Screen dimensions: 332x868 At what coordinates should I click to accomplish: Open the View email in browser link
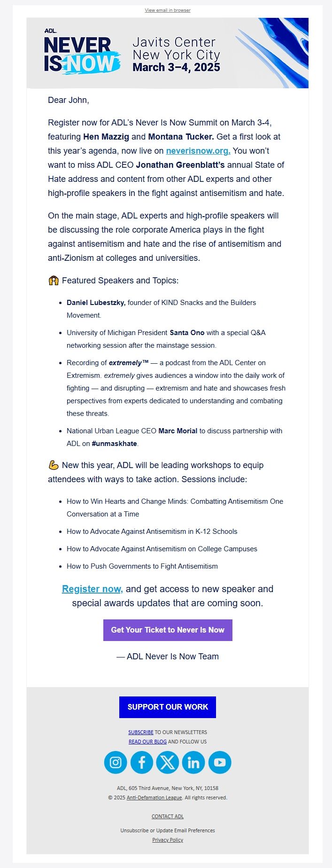pos(167,10)
